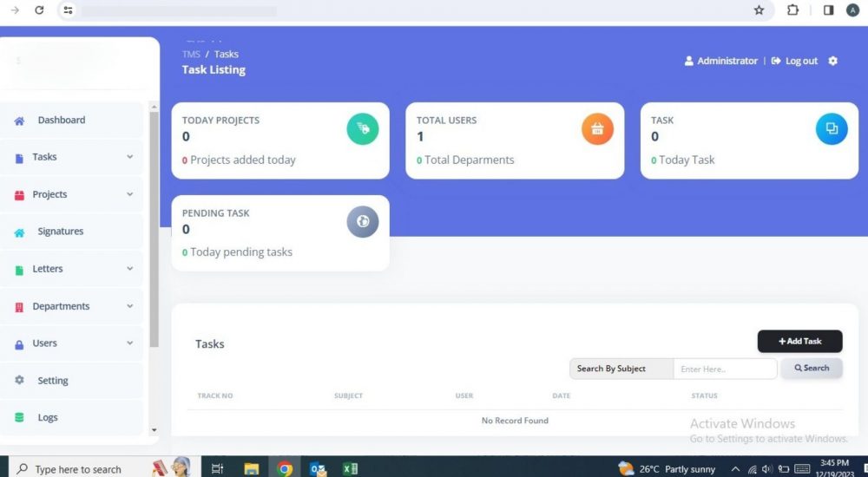Click the Search button
The image size is (868, 477).
pyautogui.click(x=812, y=369)
